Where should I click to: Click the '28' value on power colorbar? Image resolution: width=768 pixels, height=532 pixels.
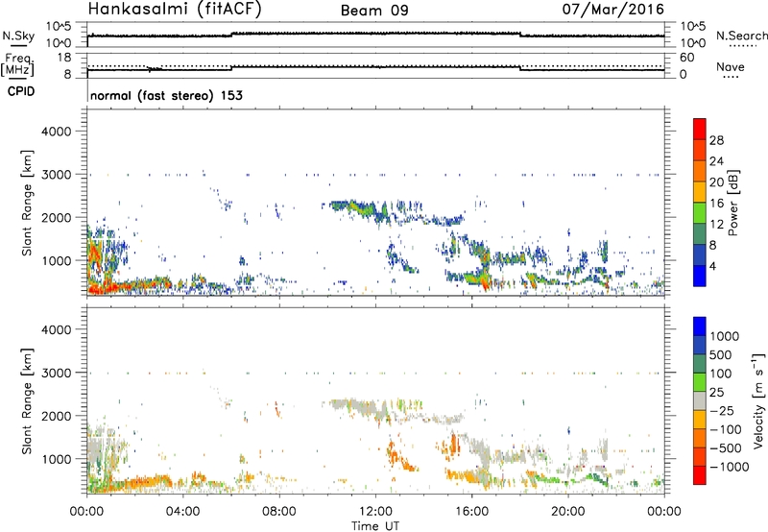coord(716,140)
